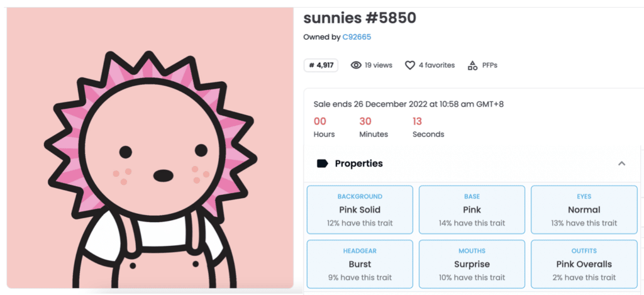The image size is (644, 295).
Task: Select the Outfits Pink Overalls trait
Action: tap(584, 264)
